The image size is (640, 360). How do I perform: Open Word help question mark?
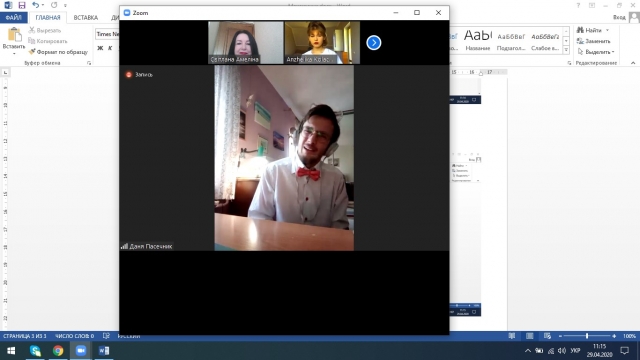click(x=578, y=5)
